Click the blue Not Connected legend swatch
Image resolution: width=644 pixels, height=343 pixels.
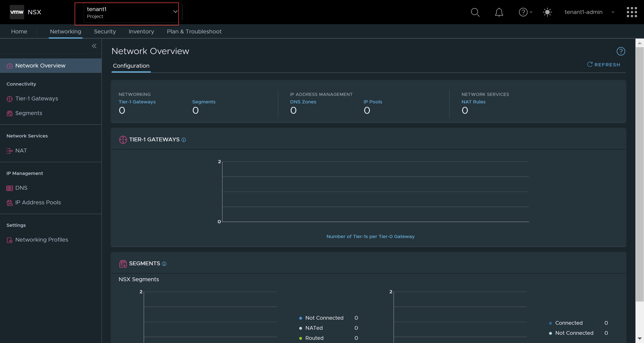tap(301, 318)
